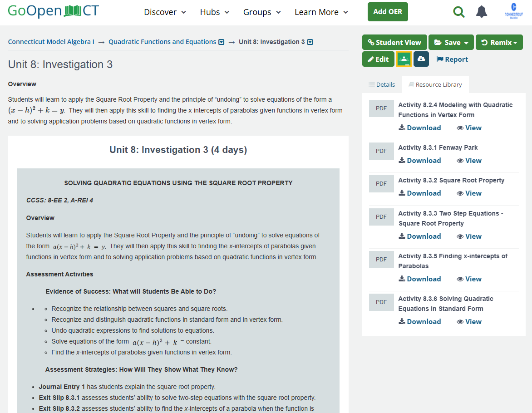Switch to the Details tab
The image size is (532, 413).
pyautogui.click(x=382, y=84)
